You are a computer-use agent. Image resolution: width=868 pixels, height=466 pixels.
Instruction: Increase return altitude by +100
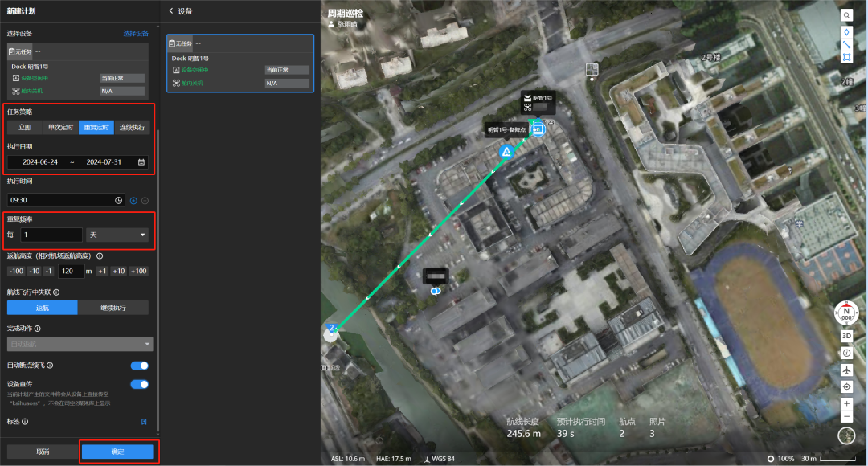(x=138, y=272)
